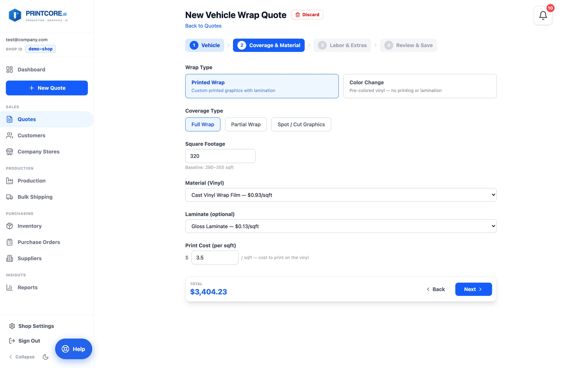Image resolution: width=588 pixels, height=368 pixels.
Task: Click the demo-shop ID badge
Action: click(40, 49)
